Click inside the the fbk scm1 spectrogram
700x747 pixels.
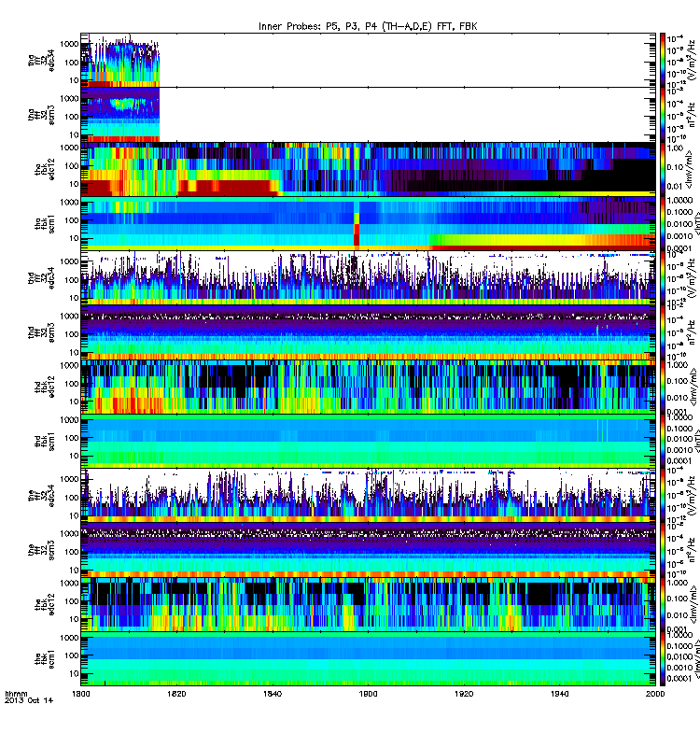click(368, 660)
